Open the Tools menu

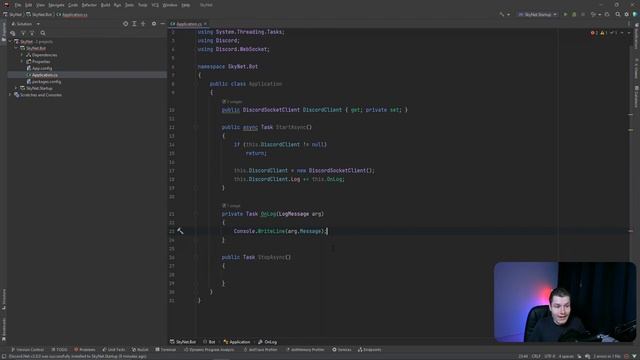142,5
